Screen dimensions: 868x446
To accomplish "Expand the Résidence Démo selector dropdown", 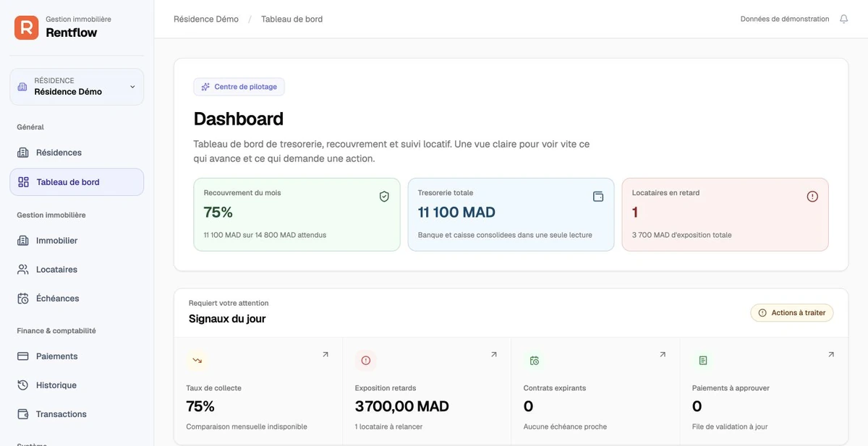I will pyautogui.click(x=77, y=87).
